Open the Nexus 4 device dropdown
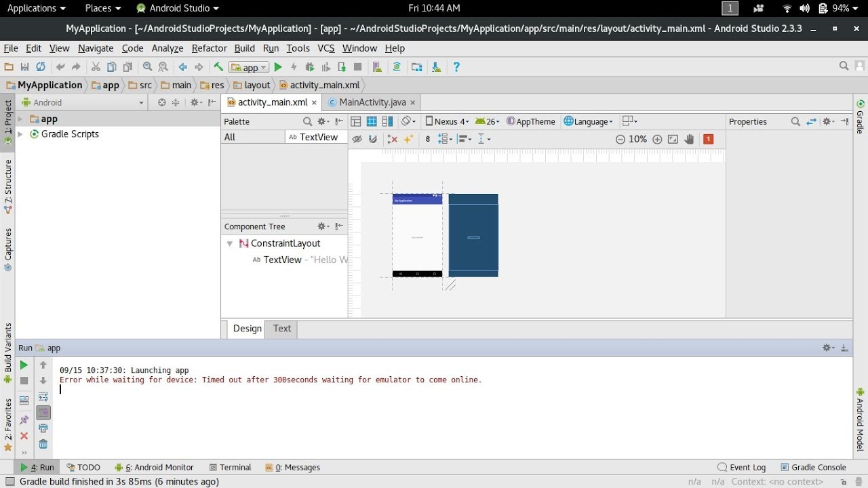 click(x=447, y=121)
